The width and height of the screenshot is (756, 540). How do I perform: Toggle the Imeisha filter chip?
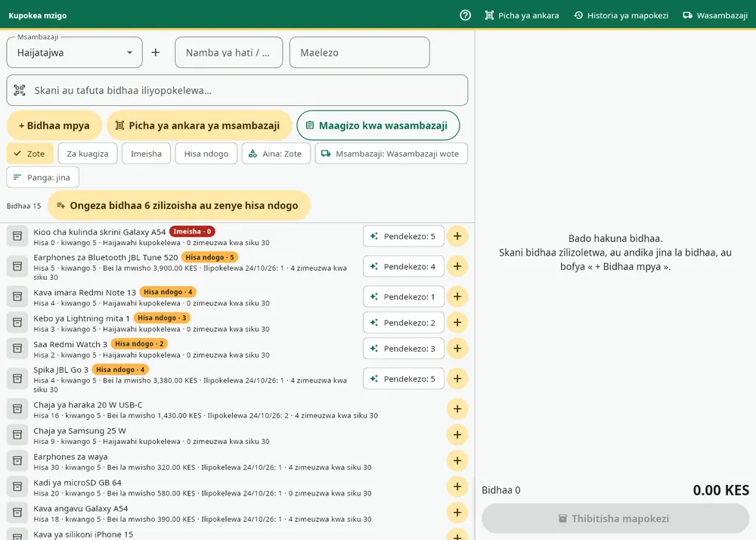point(146,154)
